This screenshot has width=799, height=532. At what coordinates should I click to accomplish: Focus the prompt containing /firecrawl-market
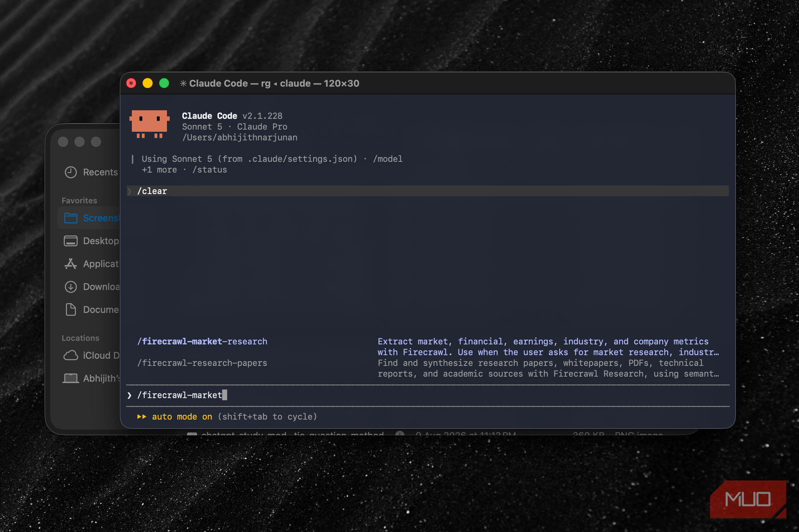428,395
